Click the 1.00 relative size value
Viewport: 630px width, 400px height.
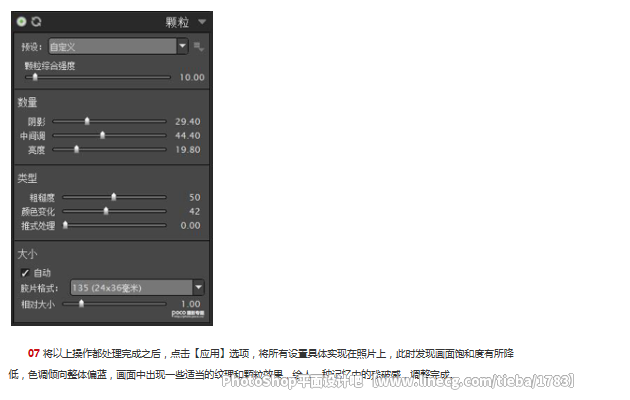pyautogui.click(x=190, y=304)
